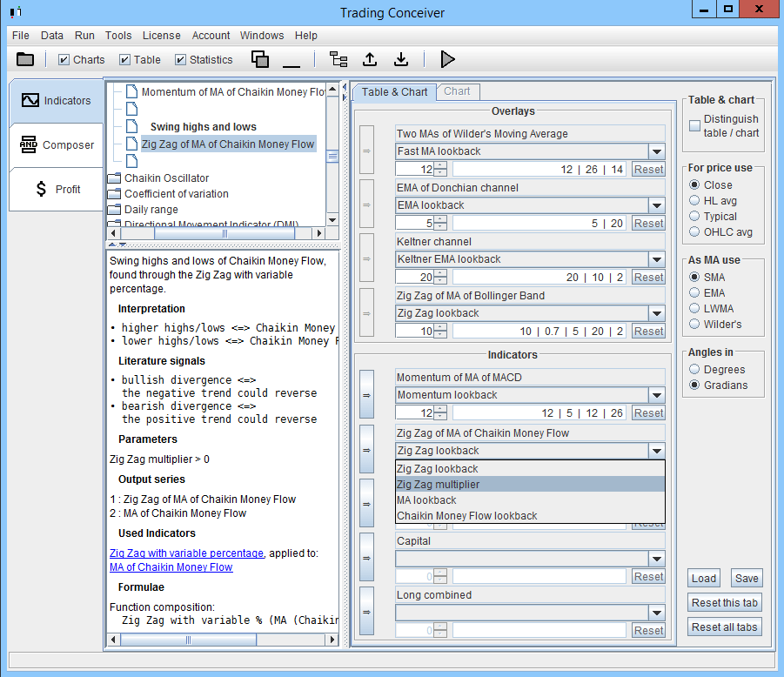Click Reset for Fast MA lookback

click(x=648, y=170)
